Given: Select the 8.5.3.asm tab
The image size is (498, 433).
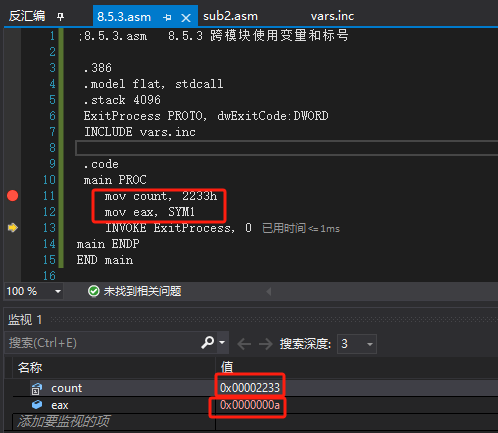Looking at the screenshot, I should tap(124, 17).
